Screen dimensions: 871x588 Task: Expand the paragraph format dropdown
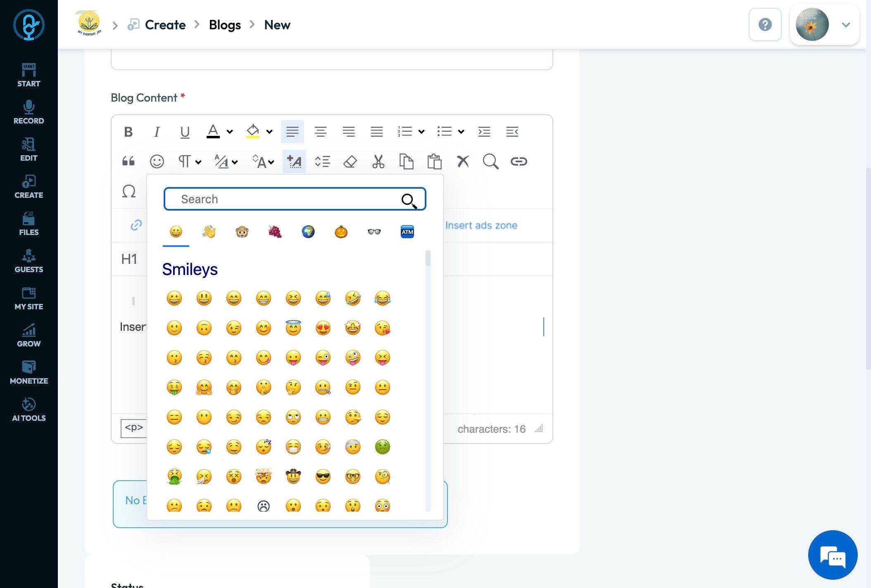click(198, 162)
